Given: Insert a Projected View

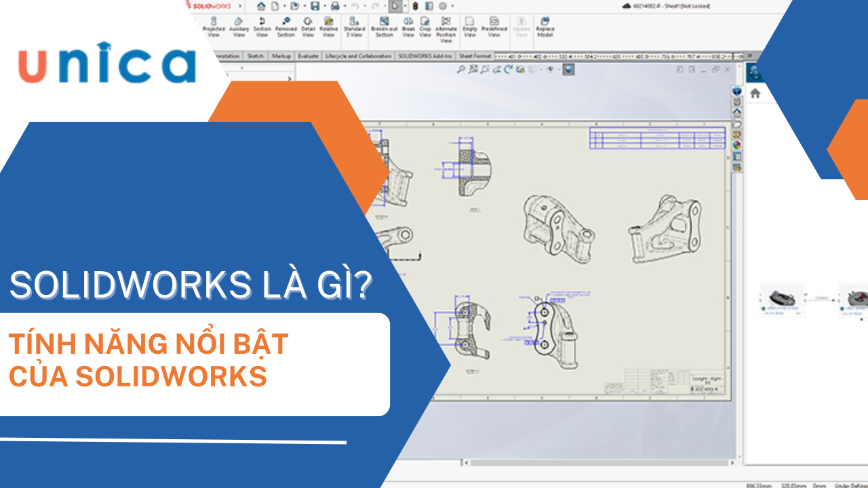Looking at the screenshot, I should (214, 26).
